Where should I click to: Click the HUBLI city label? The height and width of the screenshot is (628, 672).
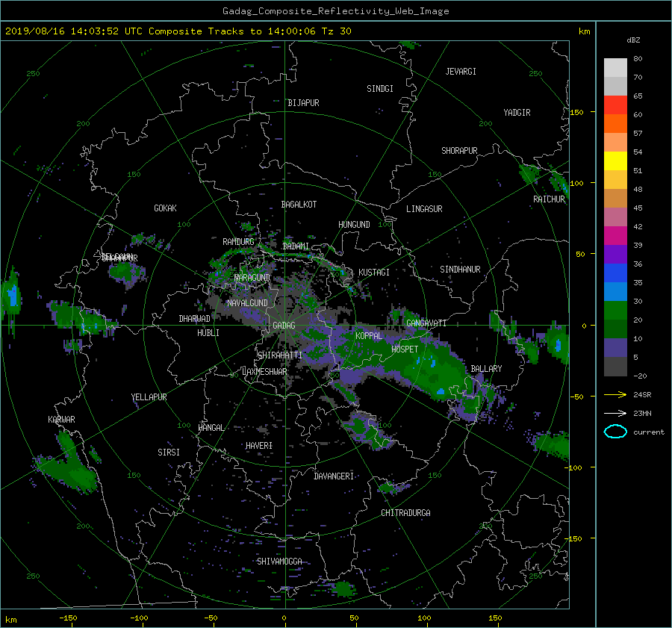[x=208, y=333]
